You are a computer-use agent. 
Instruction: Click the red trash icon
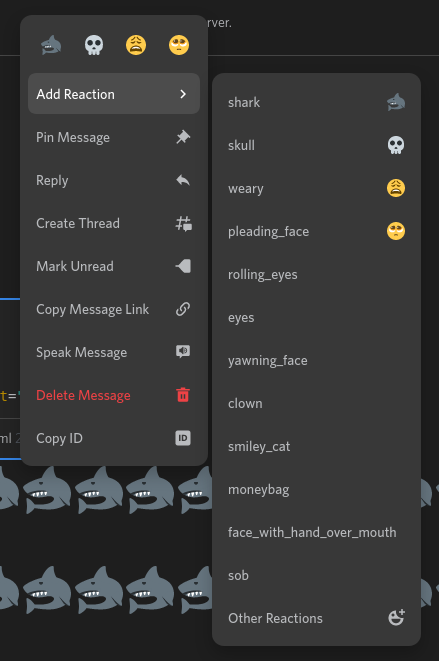(183, 395)
